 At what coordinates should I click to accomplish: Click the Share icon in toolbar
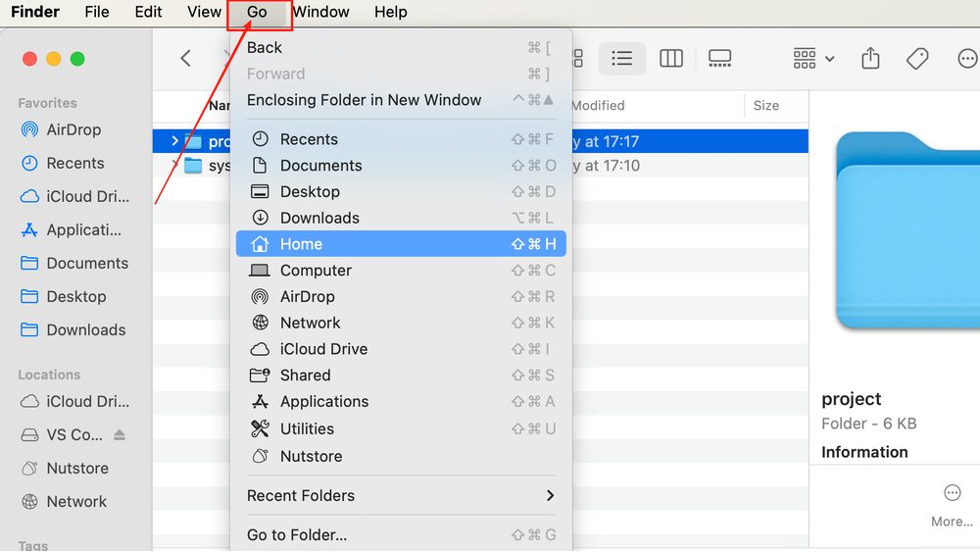(870, 59)
